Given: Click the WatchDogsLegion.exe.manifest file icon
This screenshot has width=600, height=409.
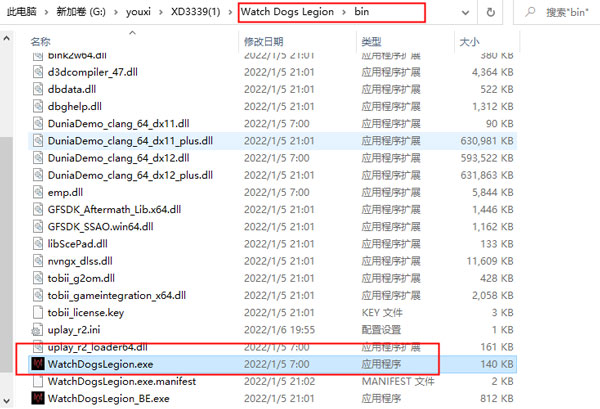Looking at the screenshot, I should pyautogui.click(x=38, y=381).
